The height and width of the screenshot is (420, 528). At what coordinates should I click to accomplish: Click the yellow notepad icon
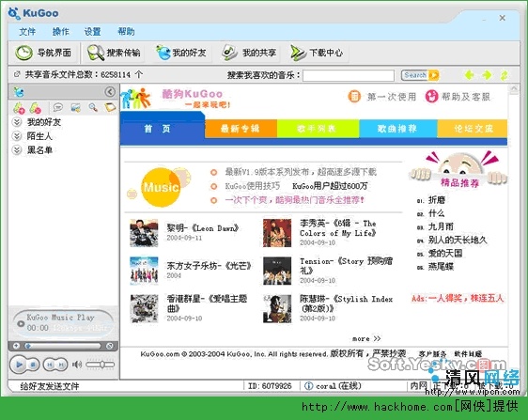point(110,107)
